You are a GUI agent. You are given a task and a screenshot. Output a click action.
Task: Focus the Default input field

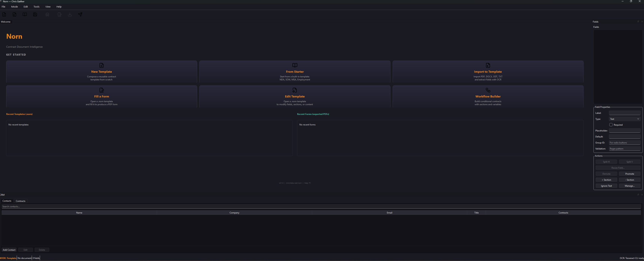pyautogui.click(x=624, y=137)
